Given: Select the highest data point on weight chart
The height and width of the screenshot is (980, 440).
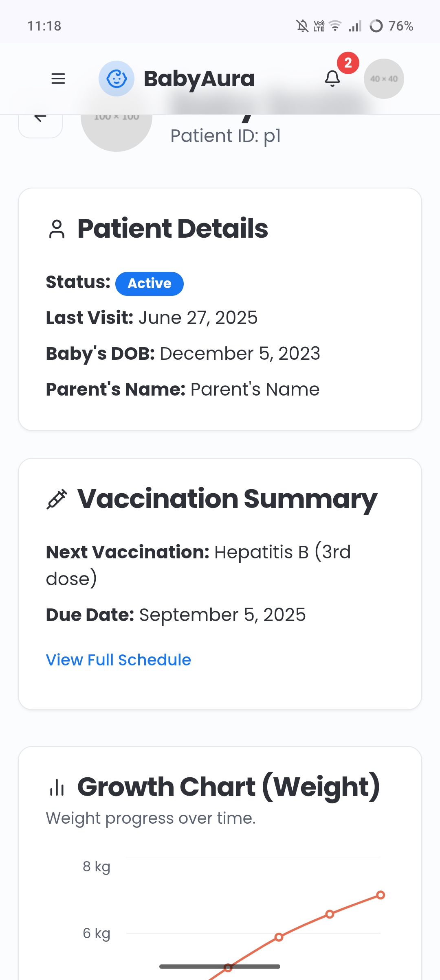Looking at the screenshot, I should pyautogui.click(x=381, y=895).
